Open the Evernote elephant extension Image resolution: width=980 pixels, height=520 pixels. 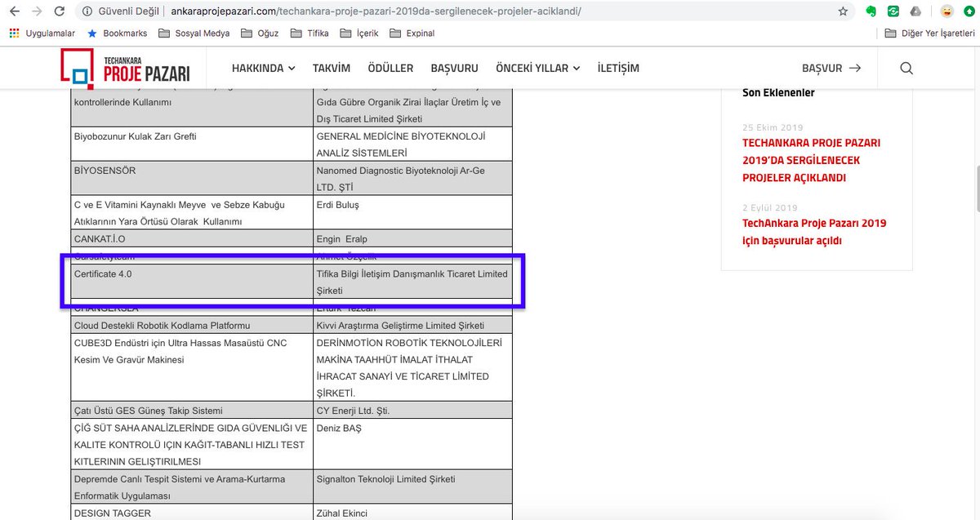[872, 11]
